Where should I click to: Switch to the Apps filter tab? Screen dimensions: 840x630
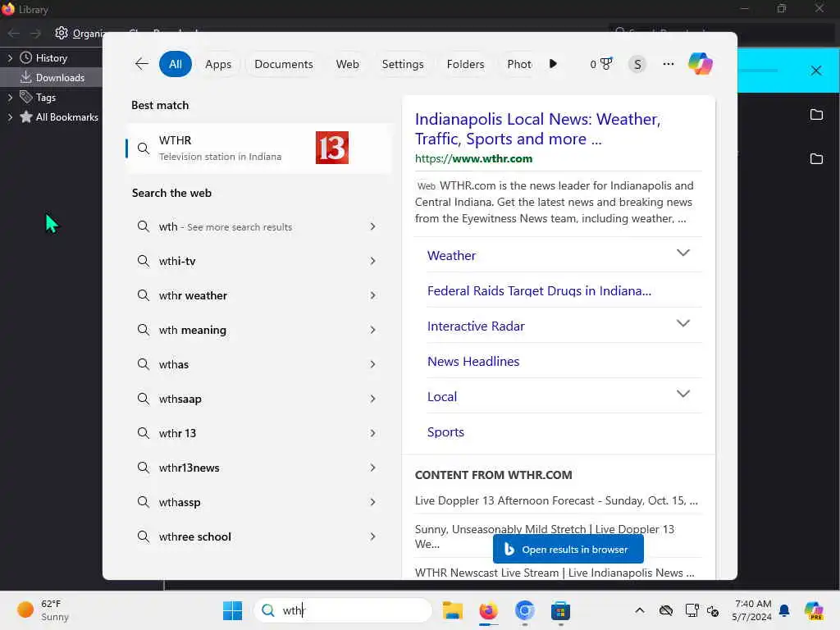[218, 64]
